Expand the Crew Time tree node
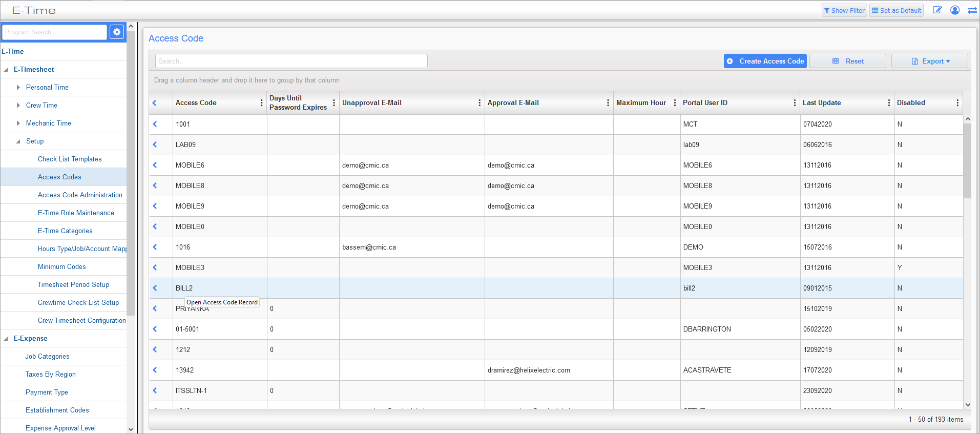Image resolution: width=980 pixels, height=434 pixels. pos(18,106)
